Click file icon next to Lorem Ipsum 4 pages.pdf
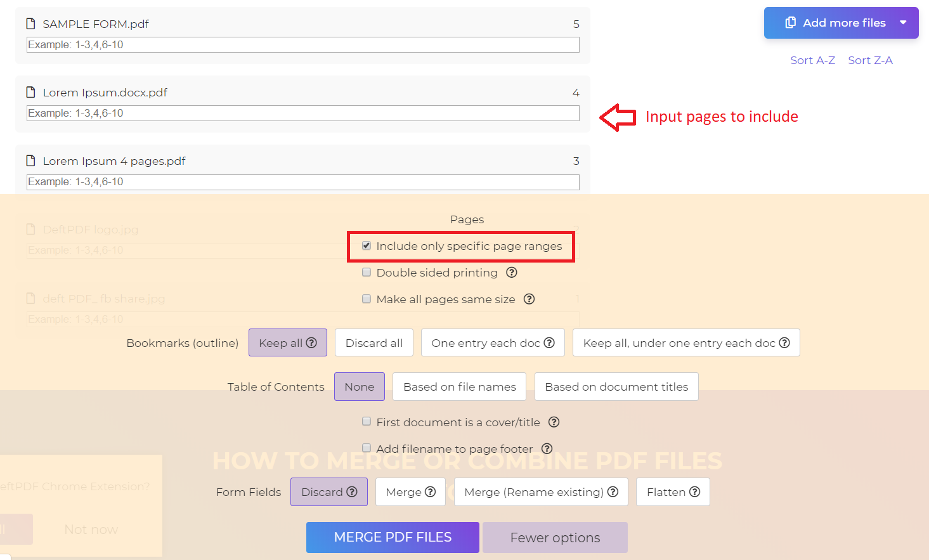This screenshot has height=560, width=929. [x=30, y=160]
